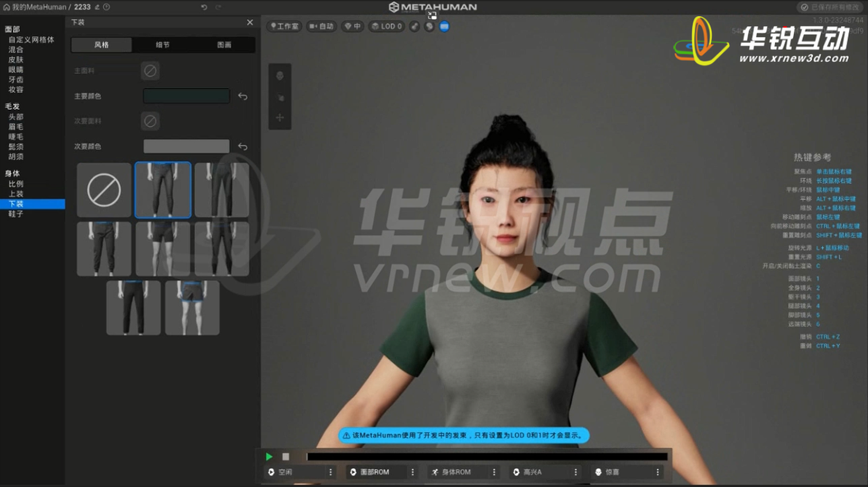Viewport: 868px width, 487px height.
Task: Open 睫毛 settings in the sidebar
Action: 16,136
